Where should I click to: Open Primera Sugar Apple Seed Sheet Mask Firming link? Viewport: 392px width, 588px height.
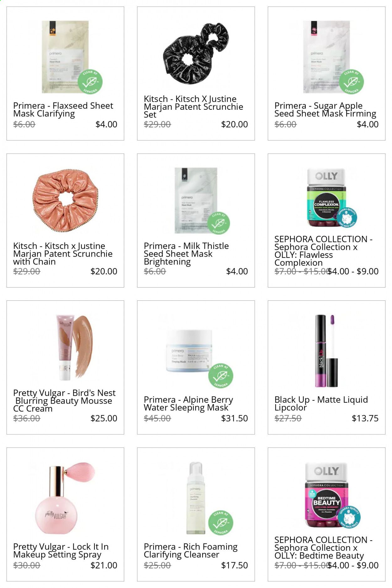tap(325, 110)
